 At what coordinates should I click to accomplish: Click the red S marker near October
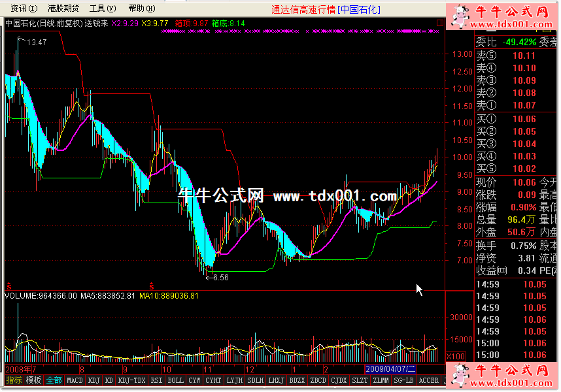152,286
